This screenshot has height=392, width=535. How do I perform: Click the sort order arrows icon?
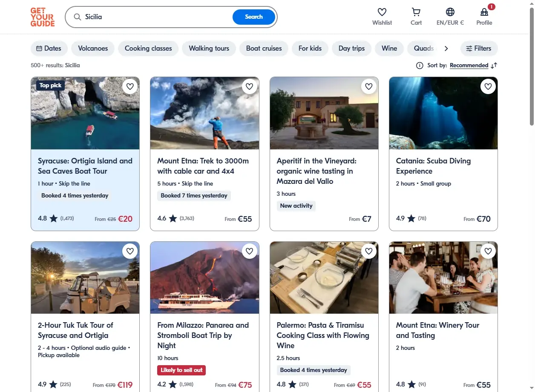coord(494,66)
